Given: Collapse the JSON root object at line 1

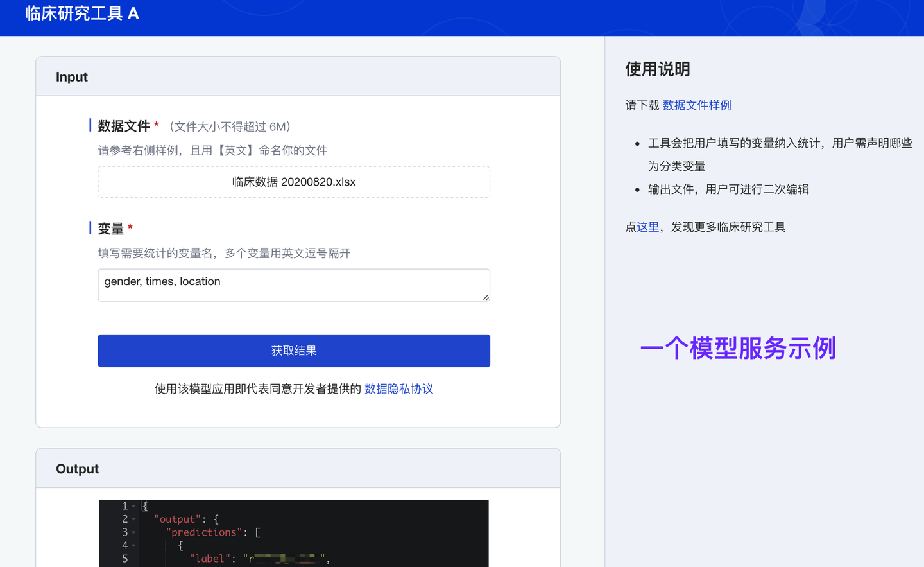Looking at the screenshot, I should point(133,506).
